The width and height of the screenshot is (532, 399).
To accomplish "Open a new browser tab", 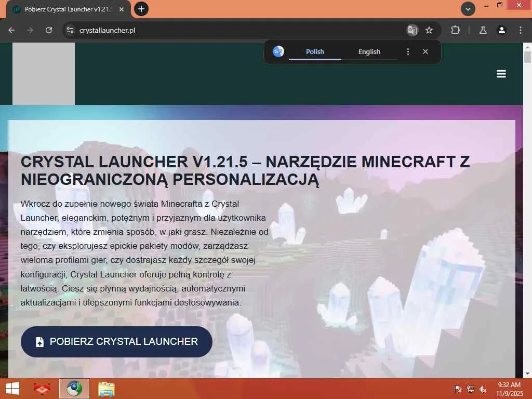I will click(x=141, y=9).
